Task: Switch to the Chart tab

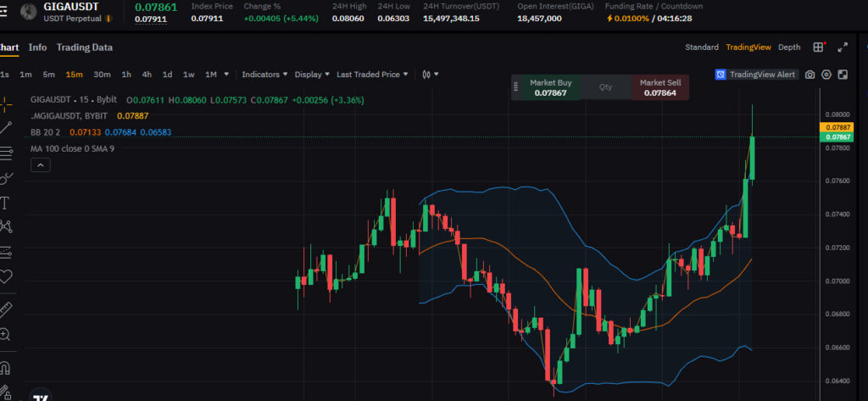Action: point(8,47)
